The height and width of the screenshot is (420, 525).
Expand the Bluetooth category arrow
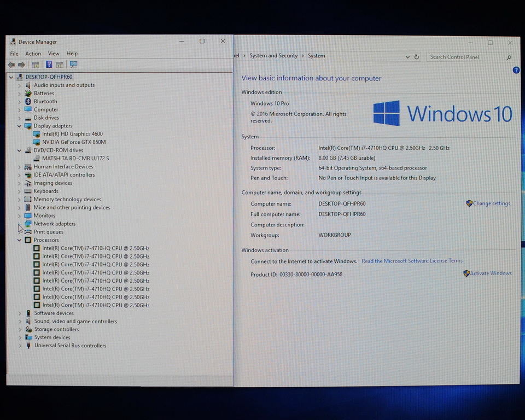click(19, 102)
